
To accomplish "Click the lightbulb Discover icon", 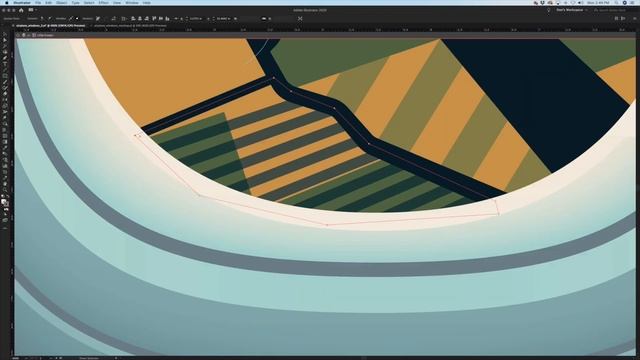I will (x=549, y=10).
